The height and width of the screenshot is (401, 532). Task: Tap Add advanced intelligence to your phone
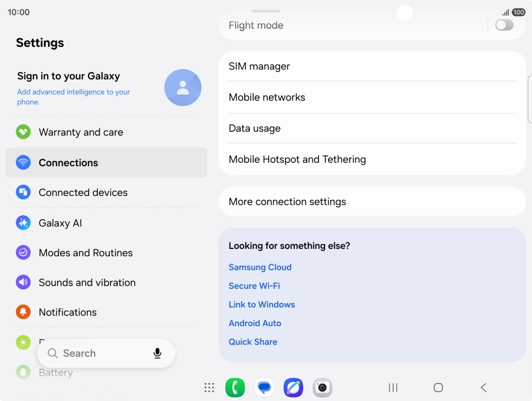(x=74, y=97)
